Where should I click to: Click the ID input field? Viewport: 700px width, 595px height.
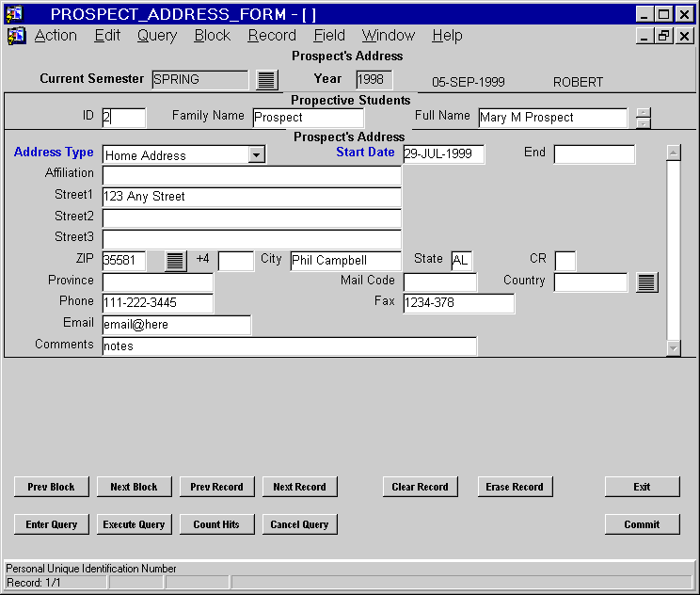pyautogui.click(x=123, y=118)
